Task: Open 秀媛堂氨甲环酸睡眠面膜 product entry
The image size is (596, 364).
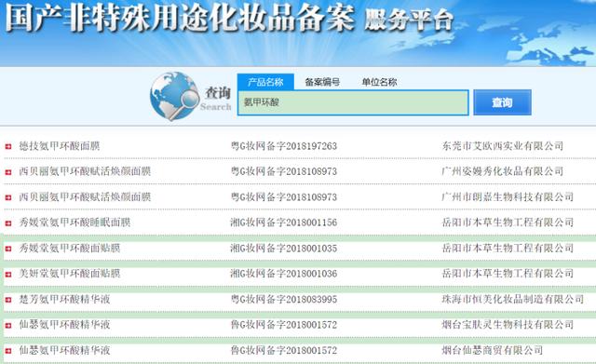Action: pos(74,222)
